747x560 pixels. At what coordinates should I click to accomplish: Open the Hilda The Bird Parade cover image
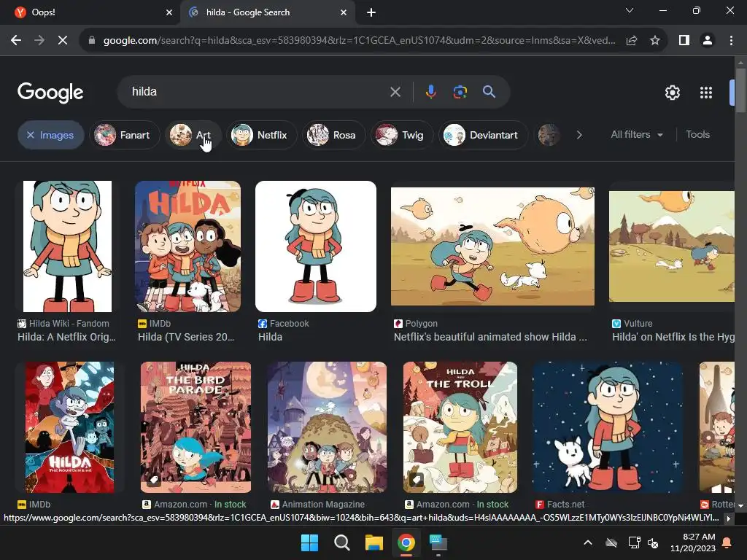click(196, 427)
